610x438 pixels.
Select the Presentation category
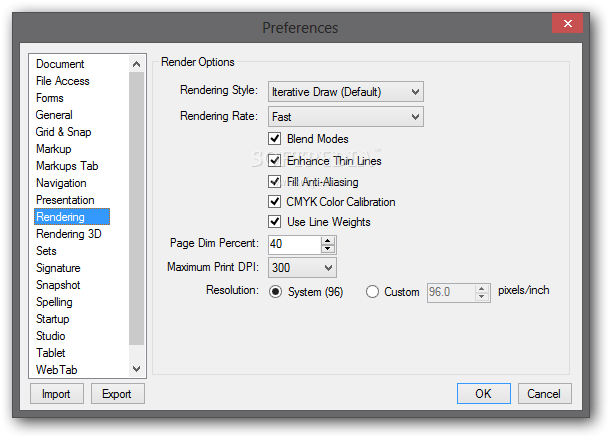[x=65, y=200]
